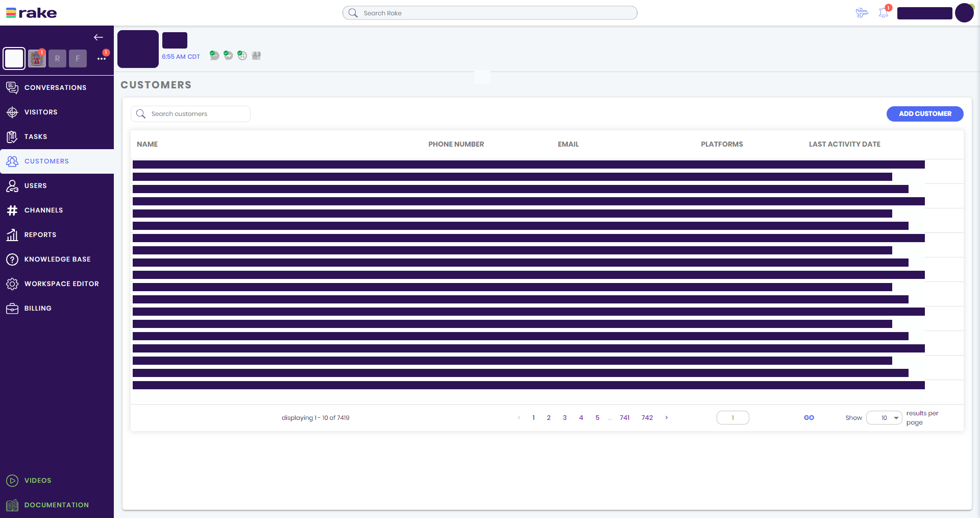
Task: Click the Google Business storefront icon
Action: [x=256, y=56]
